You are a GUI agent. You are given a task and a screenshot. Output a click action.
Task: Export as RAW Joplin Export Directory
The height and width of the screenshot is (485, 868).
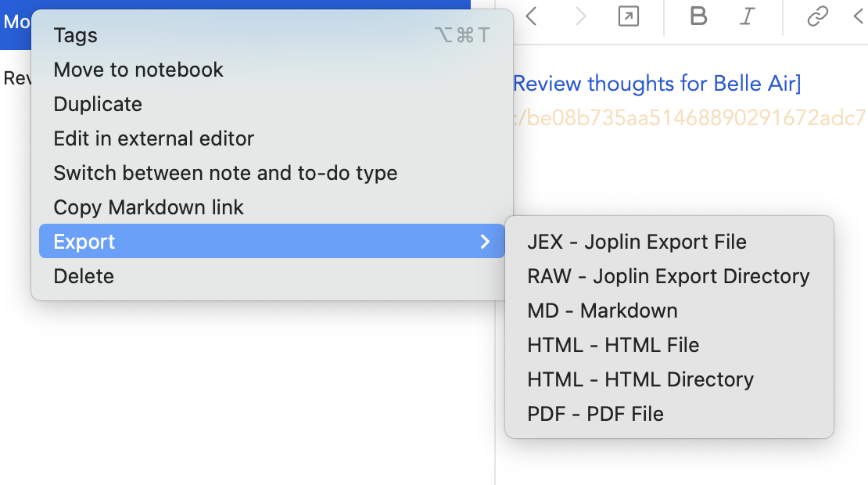pyautogui.click(x=668, y=276)
